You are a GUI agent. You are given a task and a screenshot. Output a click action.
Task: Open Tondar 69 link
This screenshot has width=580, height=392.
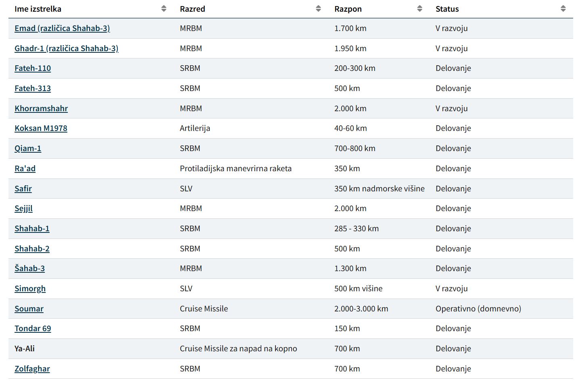pyautogui.click(x=33, y=328)
